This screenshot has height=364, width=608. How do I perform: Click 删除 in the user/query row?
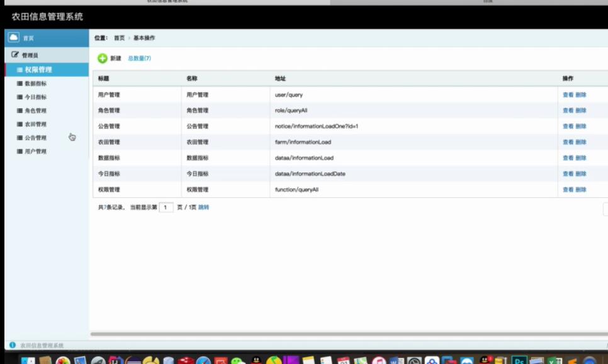[581, 94]
